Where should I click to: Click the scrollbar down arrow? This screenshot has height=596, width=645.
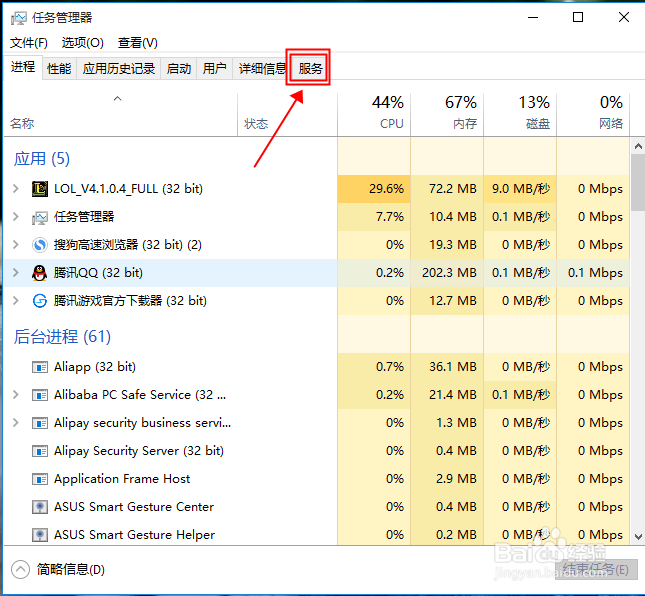coord(638,537)
